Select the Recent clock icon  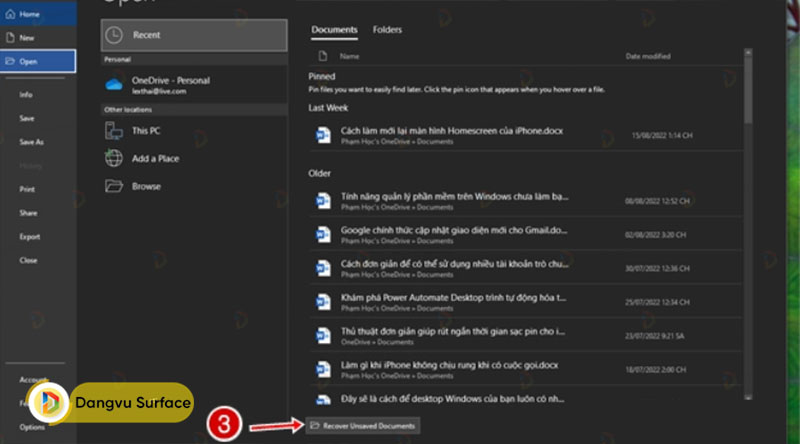(x=115, y=35)
